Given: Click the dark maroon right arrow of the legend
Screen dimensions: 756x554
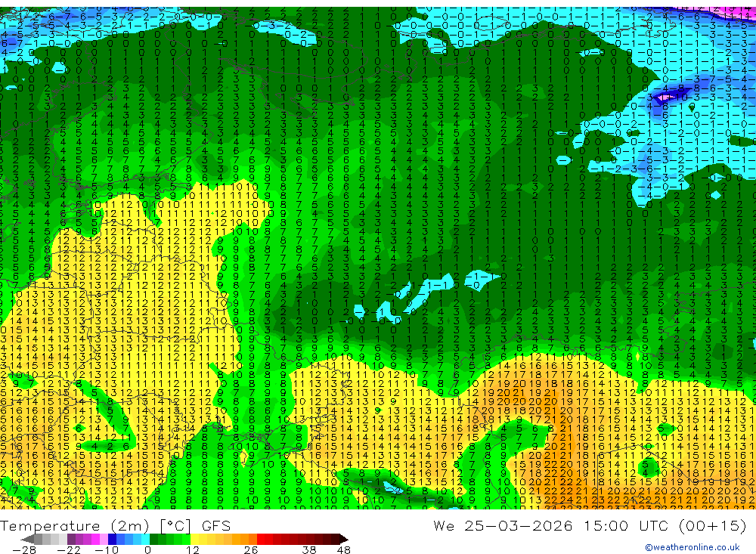Looking at the screenshot, I should pyautogui.click(x=343, y=539).
